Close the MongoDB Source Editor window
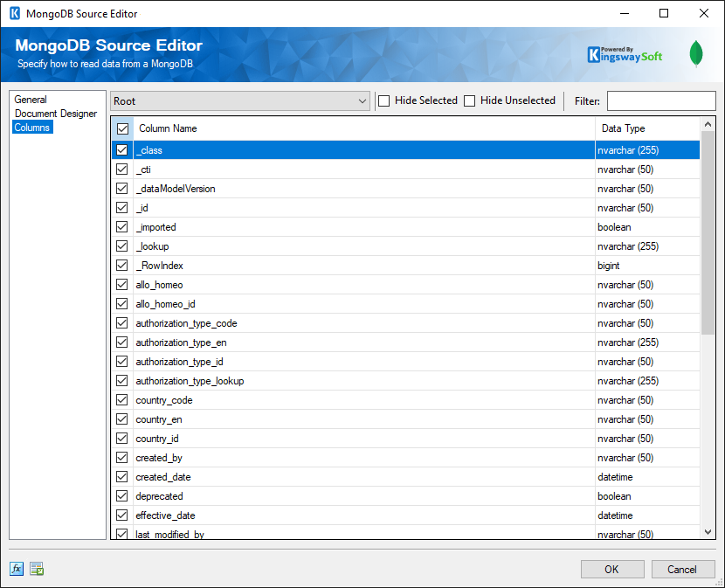The width and height of the screenshot is (725, 588). (x=704, y=13)
